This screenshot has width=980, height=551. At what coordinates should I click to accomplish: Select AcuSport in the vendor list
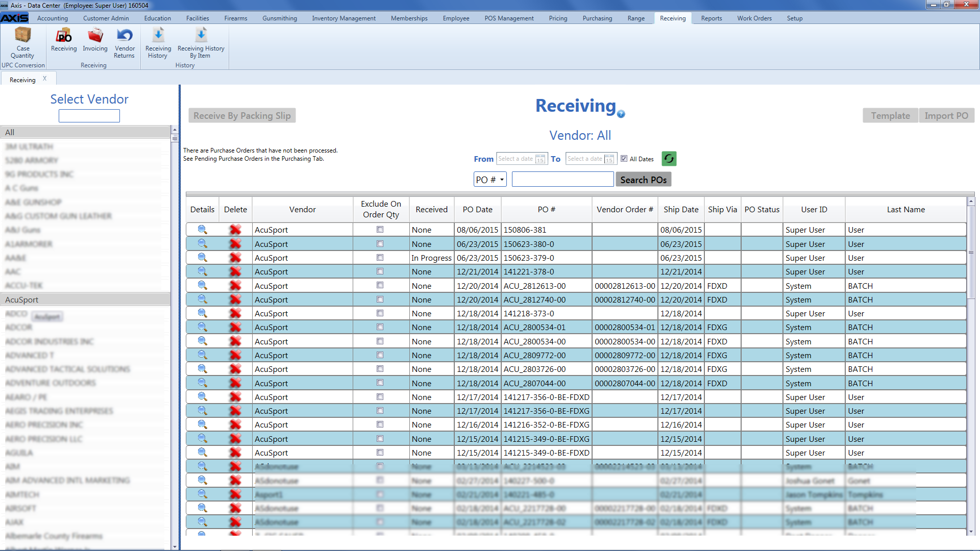tap(85, 299)
